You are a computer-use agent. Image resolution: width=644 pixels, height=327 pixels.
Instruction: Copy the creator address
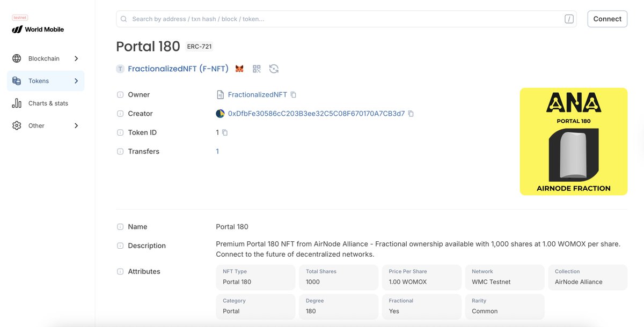(x=411, y=114)
